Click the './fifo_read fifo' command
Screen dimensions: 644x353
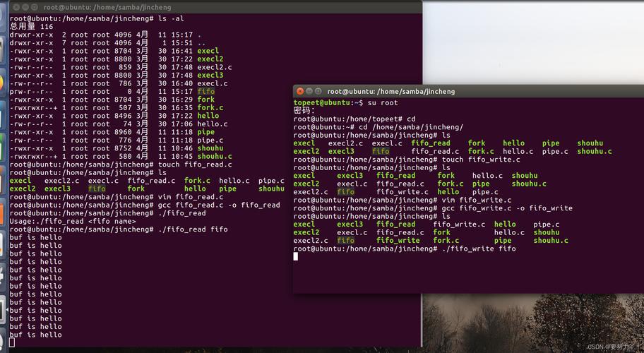[x=193, y=229]
